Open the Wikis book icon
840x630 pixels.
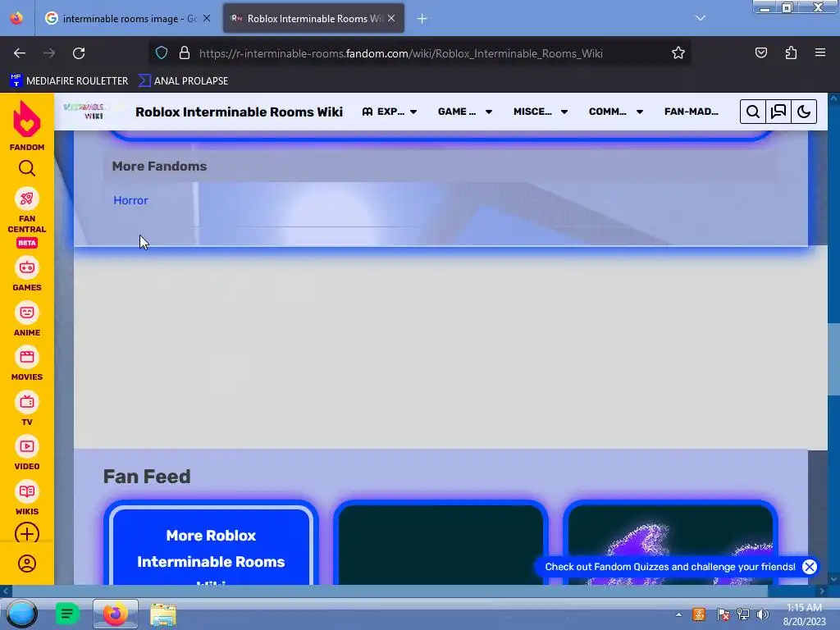[27, 492]
